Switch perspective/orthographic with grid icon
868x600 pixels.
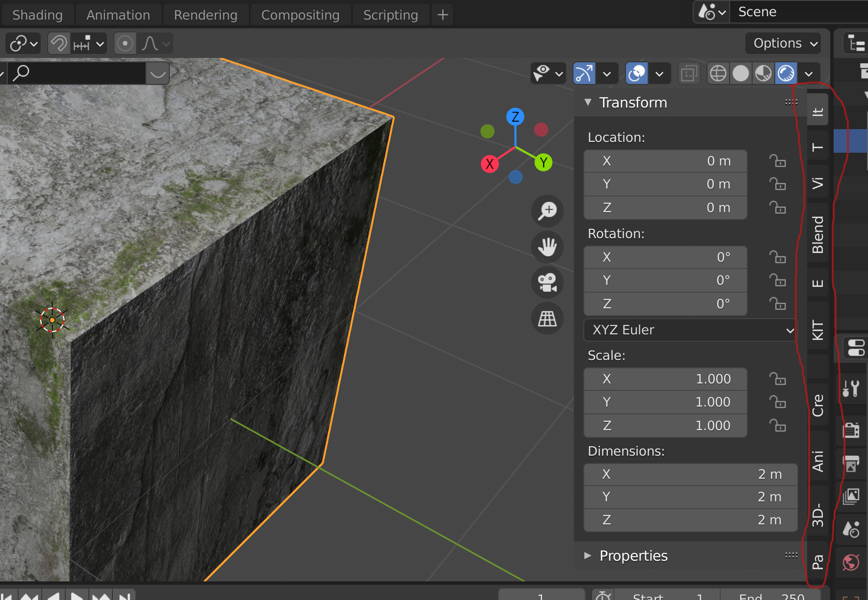(547, 319)
